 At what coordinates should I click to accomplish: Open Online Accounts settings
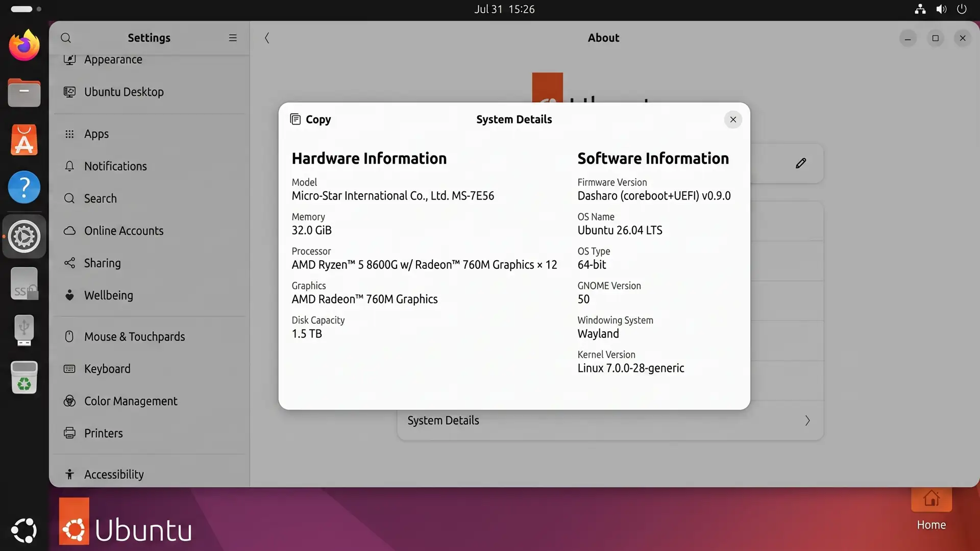(x=149, y=231)
